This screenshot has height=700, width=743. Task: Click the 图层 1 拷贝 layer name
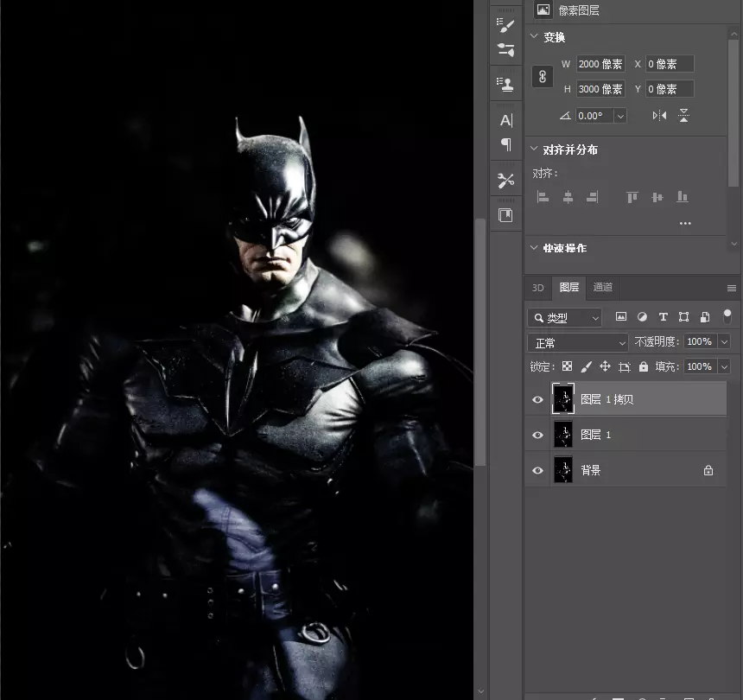607,399
